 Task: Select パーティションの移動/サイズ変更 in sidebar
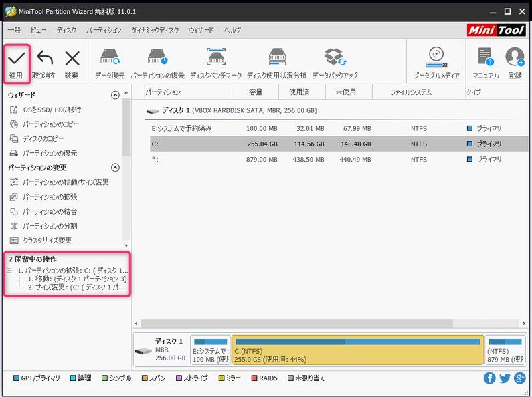pyautogui.click(x=59, y=182)
